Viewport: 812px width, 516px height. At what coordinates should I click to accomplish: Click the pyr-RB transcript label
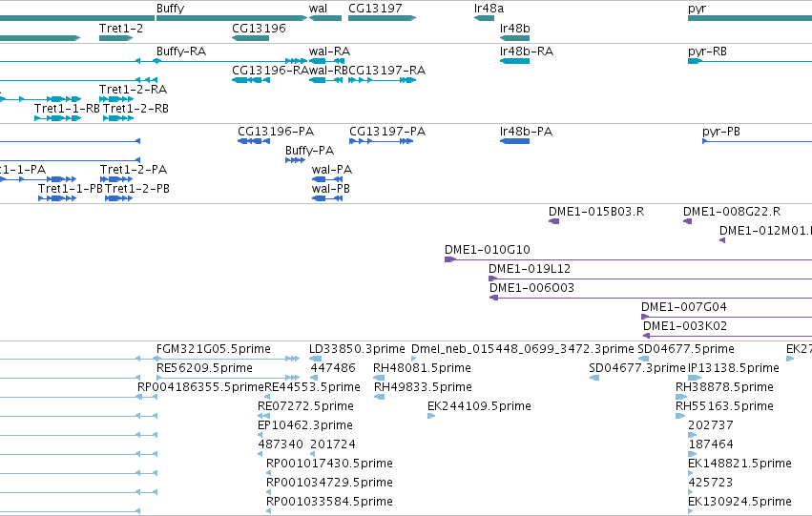tap(707, 52)
